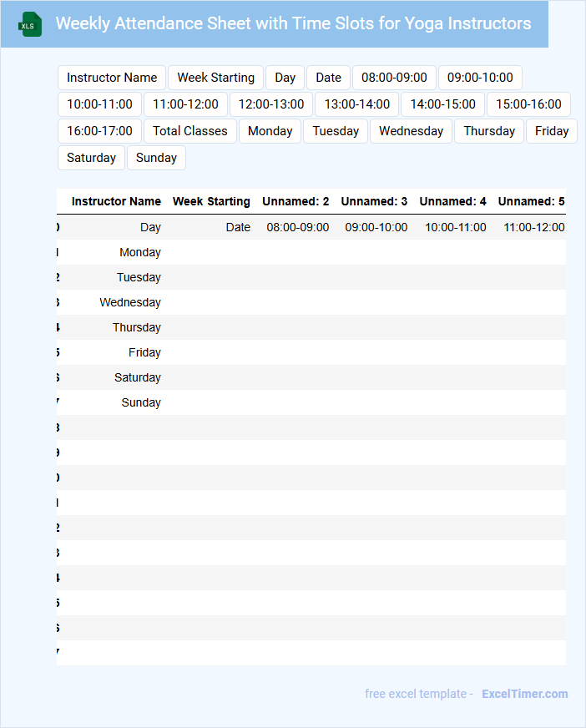The image size is (586, 728).
Task: Select the 08:00-09:00 table cell
Action: (298, 227)
